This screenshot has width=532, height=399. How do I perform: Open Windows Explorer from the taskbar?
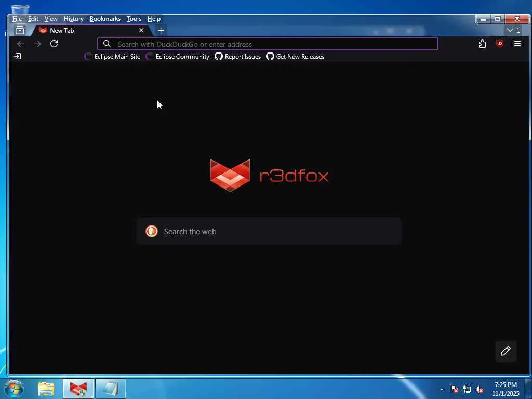pos(46,389)
